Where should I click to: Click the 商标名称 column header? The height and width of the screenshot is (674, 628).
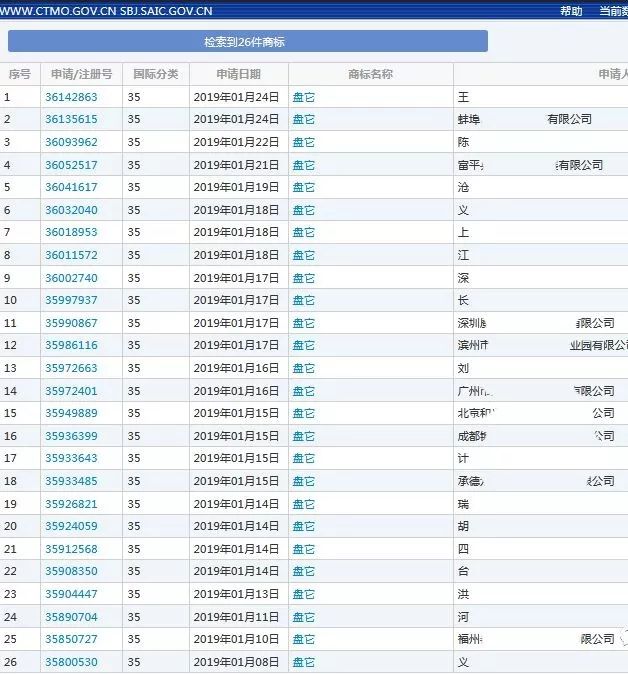(371, 74)
